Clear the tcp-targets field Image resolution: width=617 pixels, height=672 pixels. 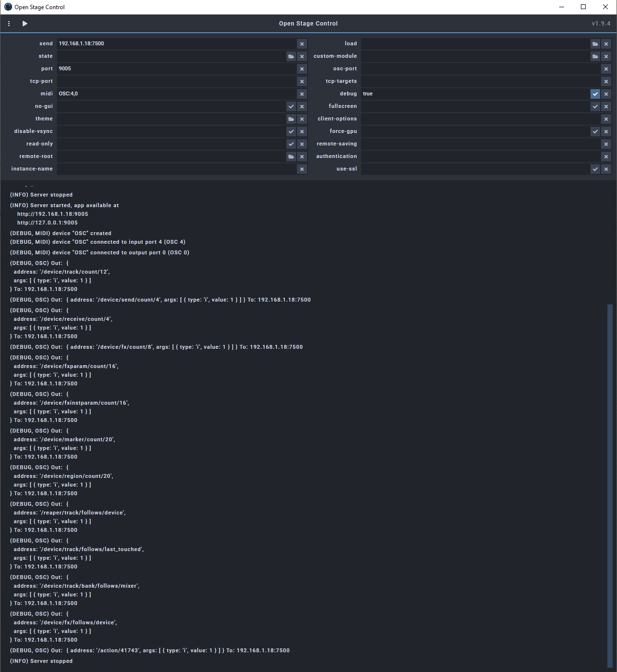point(606,81)
